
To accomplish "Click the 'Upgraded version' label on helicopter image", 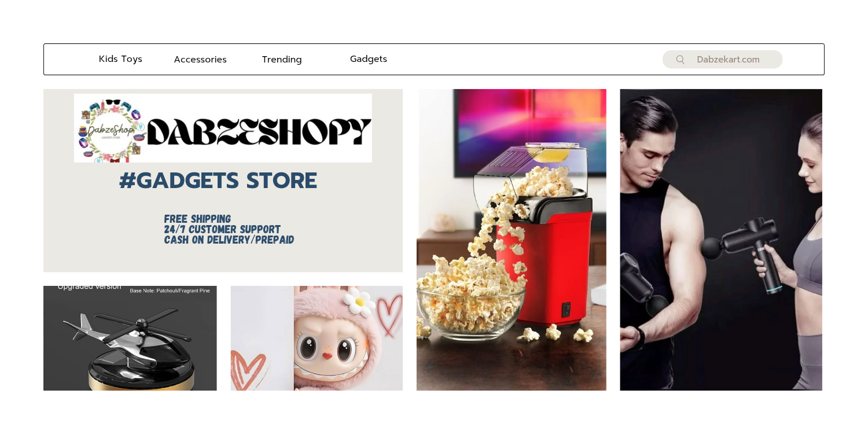I will click(90, 288).
